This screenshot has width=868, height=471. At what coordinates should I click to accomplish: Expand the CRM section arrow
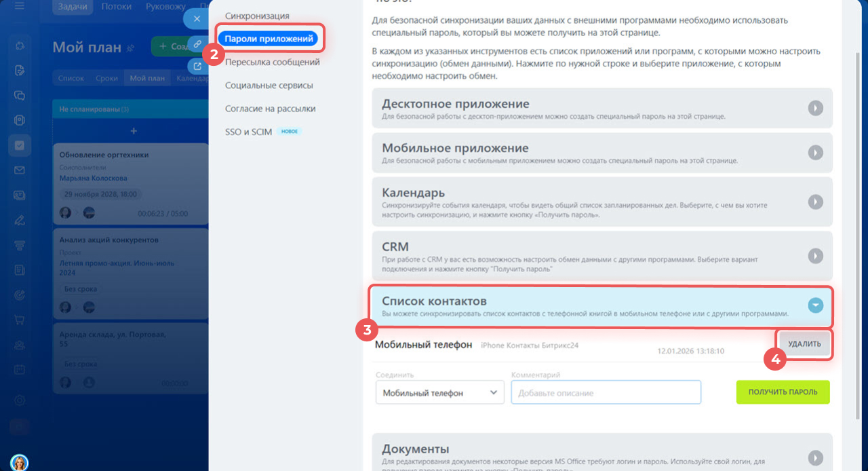click(x=815, y=256)
